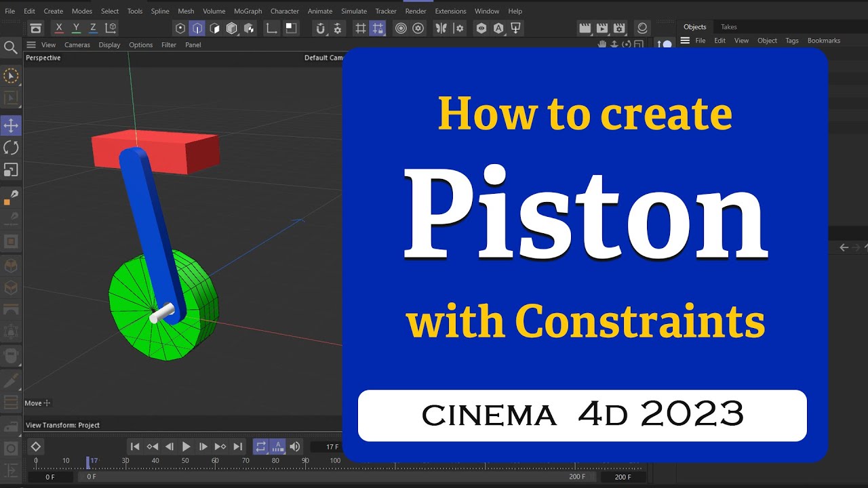Image resolution: width=868 pixels, height=488 pixels.
Task: Open snap settings gear dropdown
Action: (338, 28)
